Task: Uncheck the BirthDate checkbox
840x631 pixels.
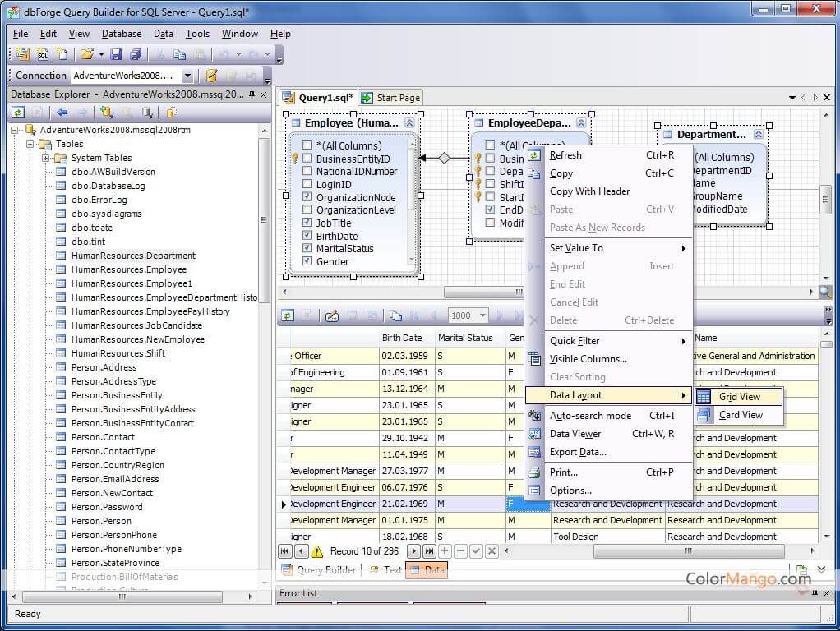Action: click(x=307, y=235)
